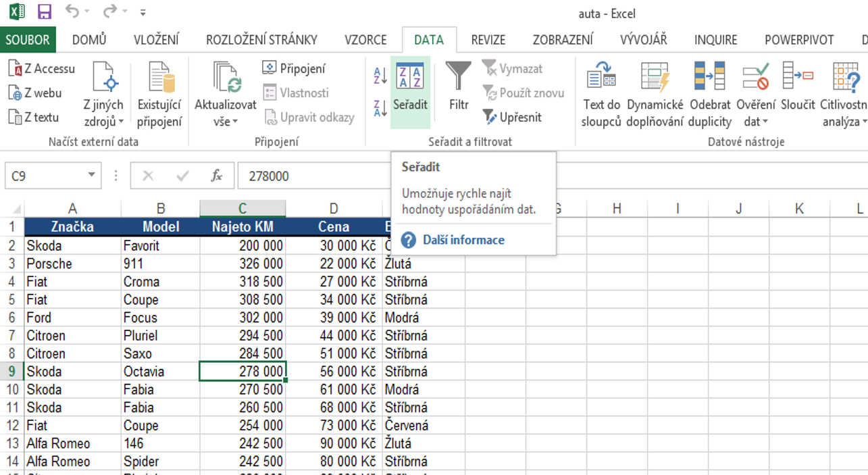Switch to the VLOŽENÍ tab

(157, 40)
